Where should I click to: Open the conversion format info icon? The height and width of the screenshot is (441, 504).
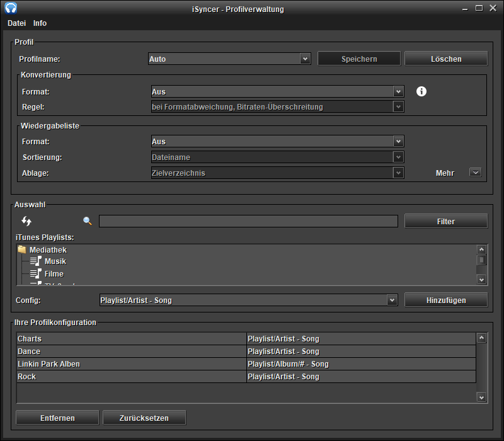[x=421, y=91]
